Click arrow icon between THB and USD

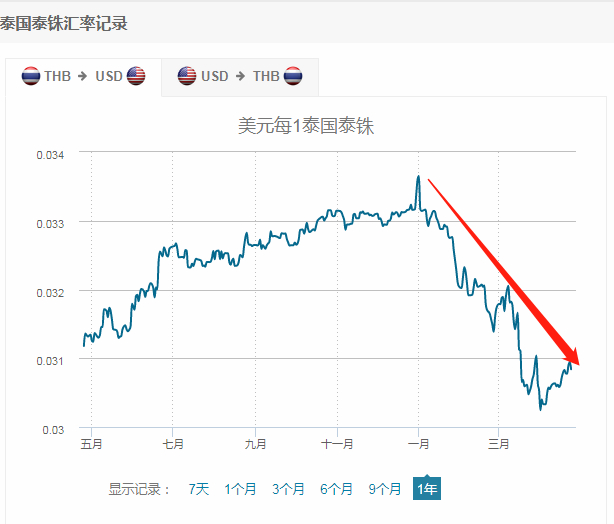pyautogui.click(x=82, y=77)
